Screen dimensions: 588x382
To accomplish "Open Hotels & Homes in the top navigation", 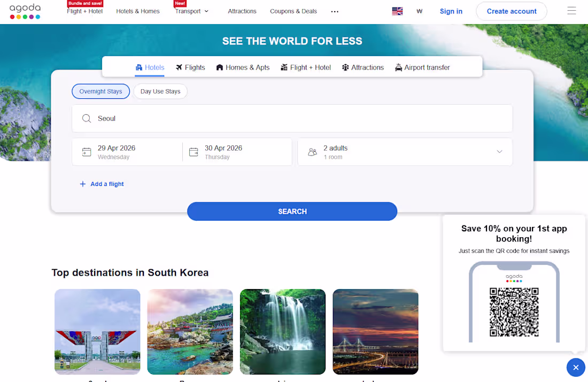I will [x=137, y=11].
